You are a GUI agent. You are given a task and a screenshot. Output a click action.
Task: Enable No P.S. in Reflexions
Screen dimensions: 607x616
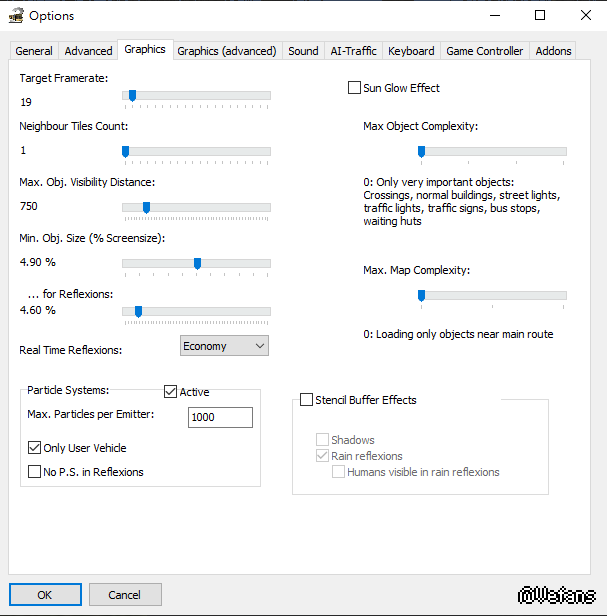click(35, 472)
